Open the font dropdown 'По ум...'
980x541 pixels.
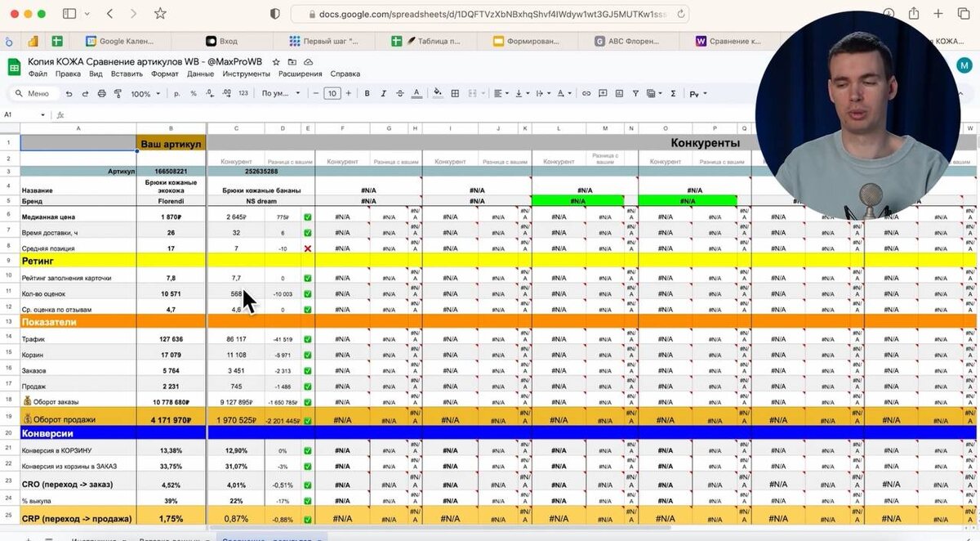click(281, 94)
